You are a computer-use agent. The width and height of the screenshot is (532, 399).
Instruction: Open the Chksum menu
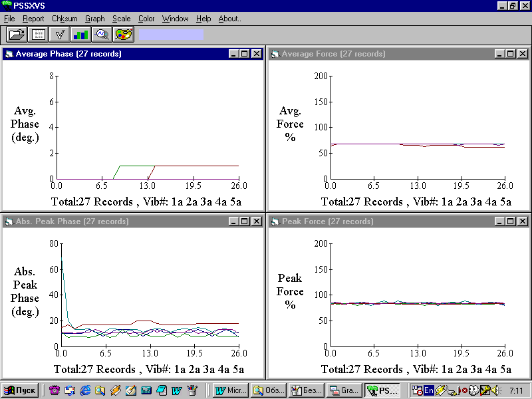point(65,19)
